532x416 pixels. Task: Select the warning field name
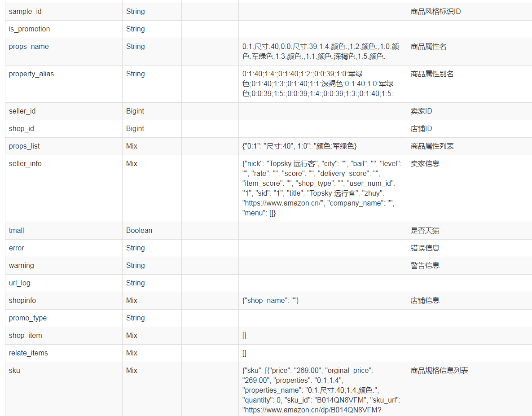pyautogui.click(x=22, y=266)
